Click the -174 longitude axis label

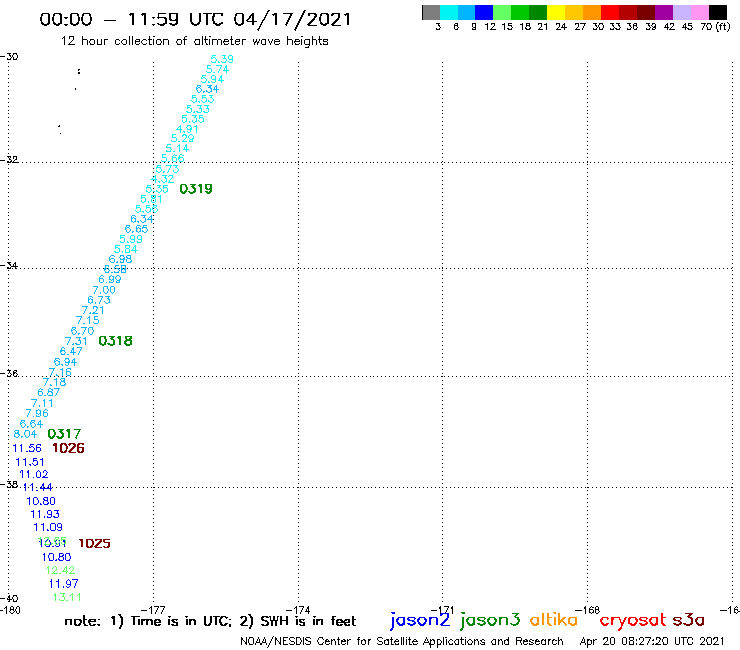298,610
